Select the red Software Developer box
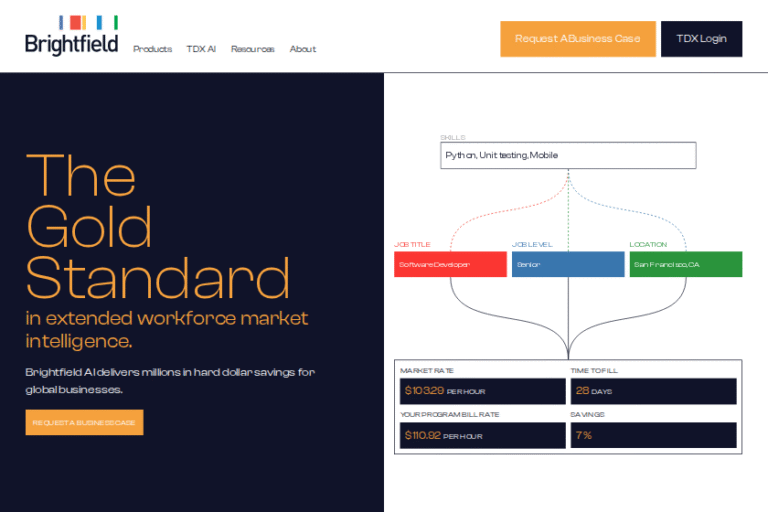Screen dimensions: 768x512 450,264
